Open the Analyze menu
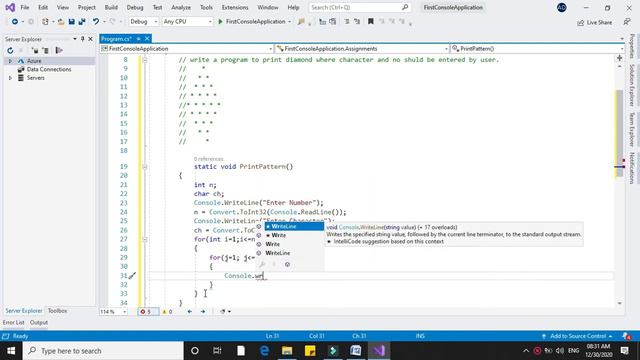The width and height of the screenshot is (640, 360). [181, 7]
